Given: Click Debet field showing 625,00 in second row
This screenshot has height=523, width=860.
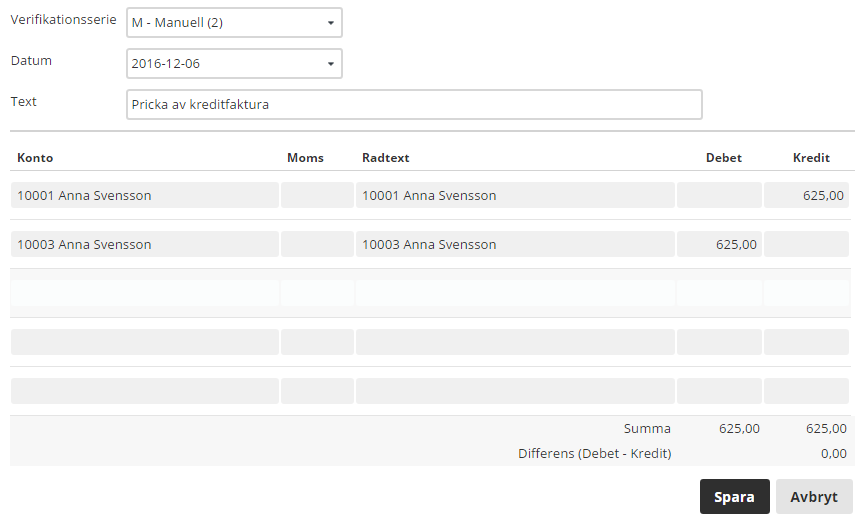Looking at the screenshot, I should [x=719, y=244].
